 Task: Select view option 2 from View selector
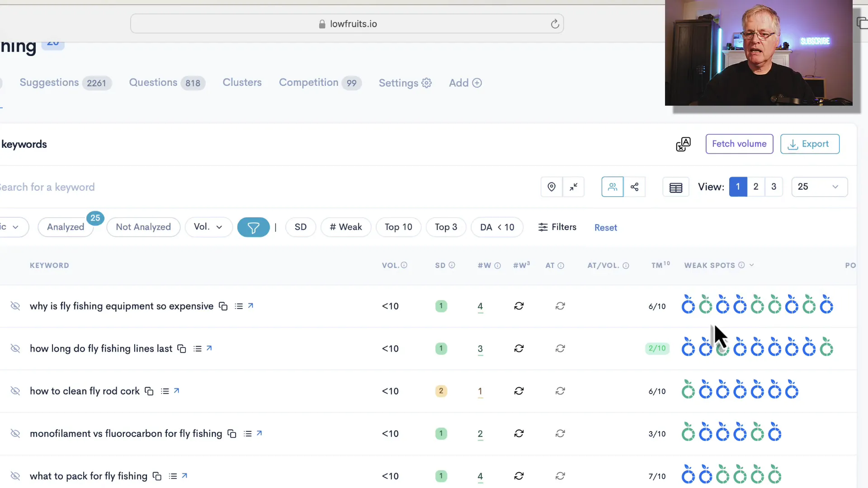click(x=756, y=187)
